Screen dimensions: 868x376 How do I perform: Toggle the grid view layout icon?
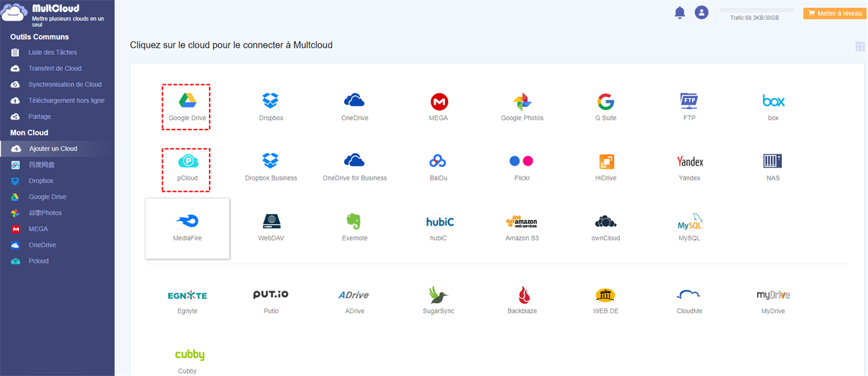coord(860,46)
